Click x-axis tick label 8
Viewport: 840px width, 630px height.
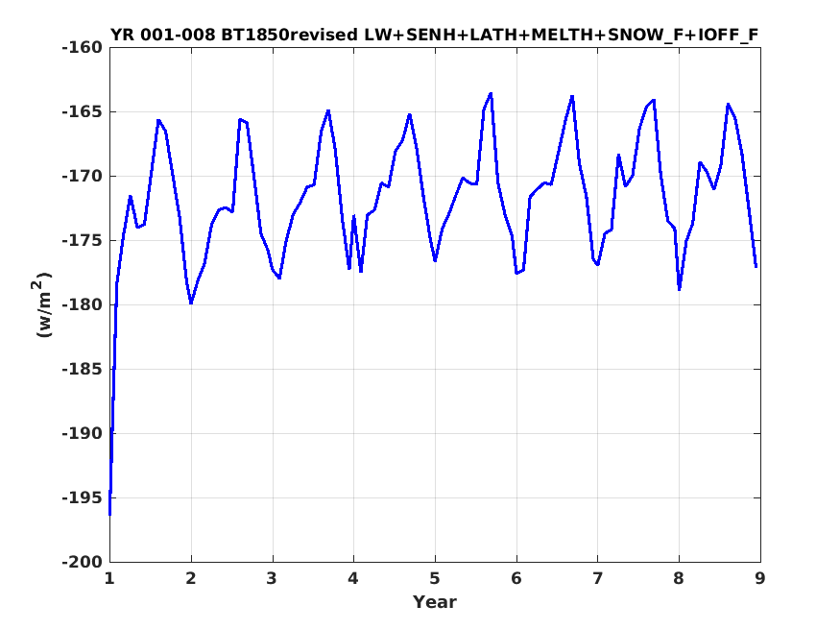click(x=679, y=578)
